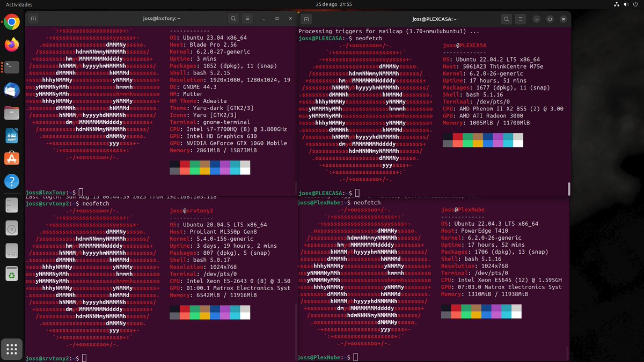The height and width of the screenshot is (362, 644).
Task: Click 'CPU: AMD Phenom II X2 B55' line
Action: tap(503, 109)
